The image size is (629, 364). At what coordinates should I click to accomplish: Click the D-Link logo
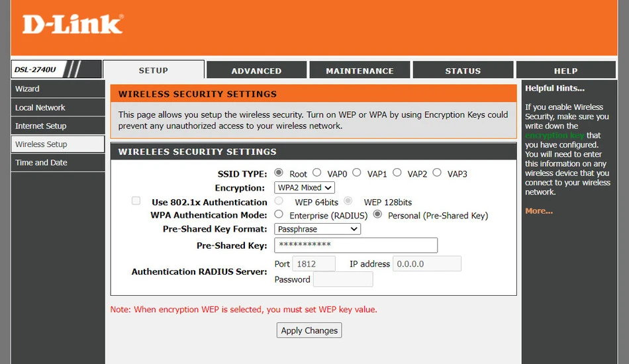point(73,24)
